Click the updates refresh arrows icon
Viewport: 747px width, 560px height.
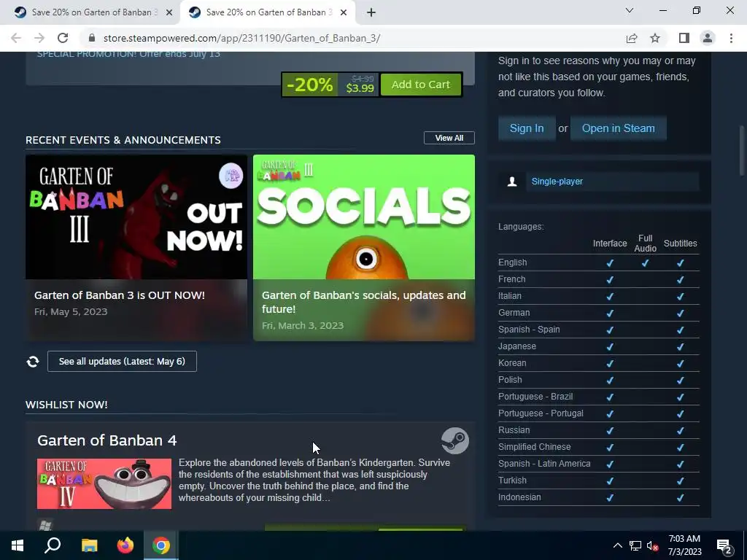pos(33,362)
